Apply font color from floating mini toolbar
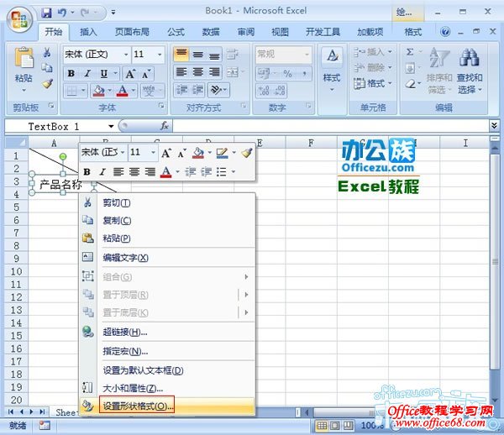This screenshot has width=504, height=435. pyautogui.click(x=165, y=172)
